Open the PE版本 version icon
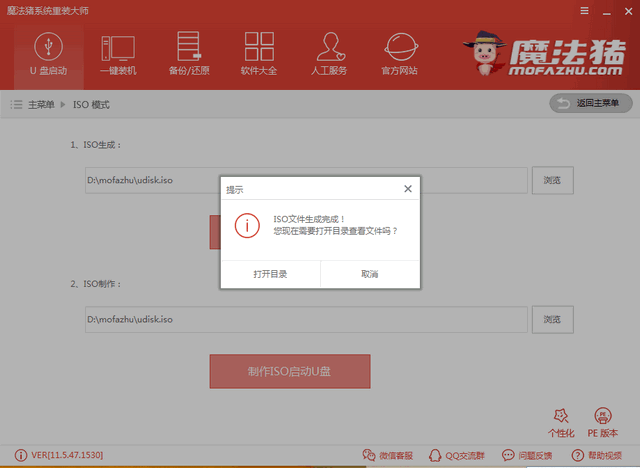Viewport: 640px width, 468px height. [x=602, y=422]
